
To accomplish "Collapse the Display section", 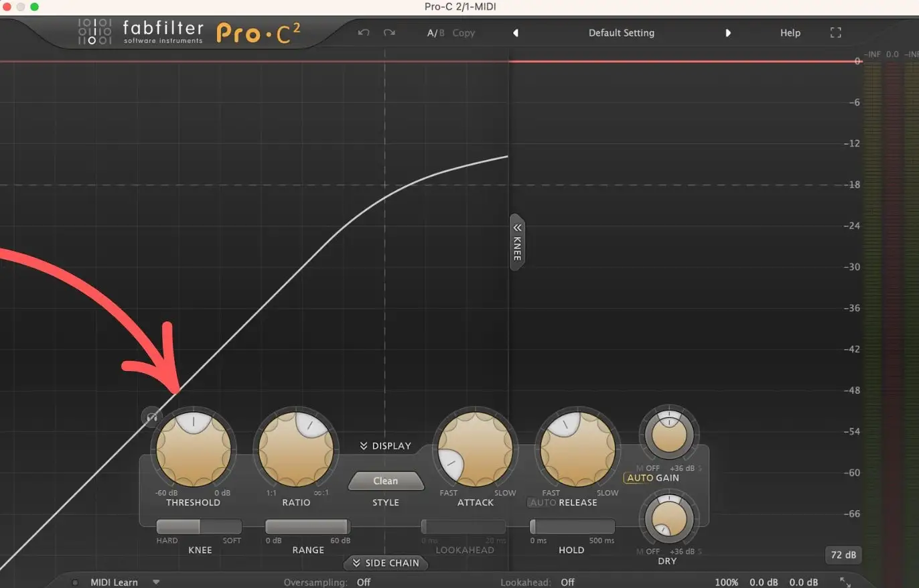I will [x=385, y=446].
